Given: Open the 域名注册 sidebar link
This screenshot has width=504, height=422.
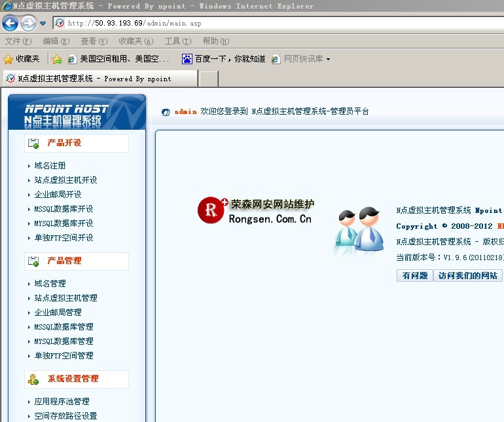Looking at the screenshot, I should [50, 166].
